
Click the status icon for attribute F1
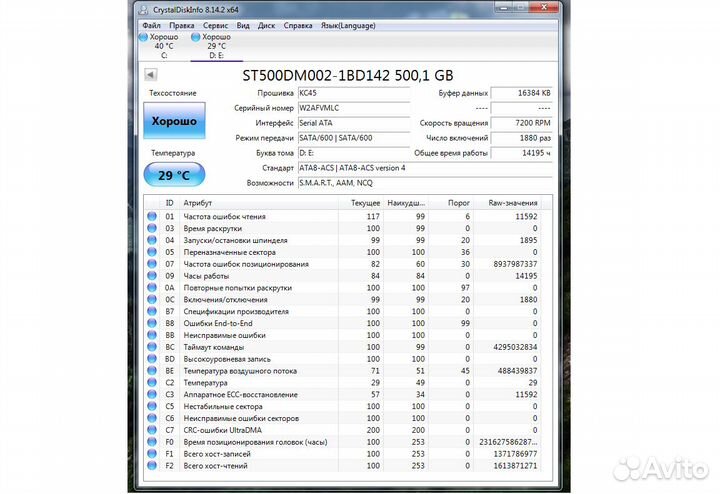[152, 454]
